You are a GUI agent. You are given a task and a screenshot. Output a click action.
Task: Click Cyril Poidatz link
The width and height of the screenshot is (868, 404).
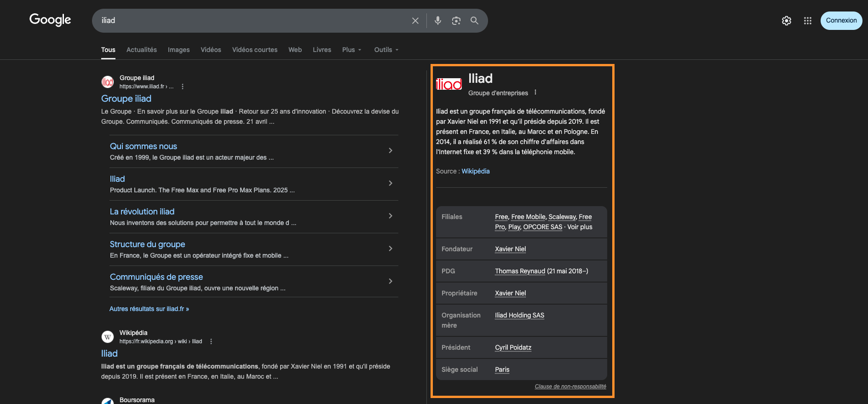click(513, 347)
